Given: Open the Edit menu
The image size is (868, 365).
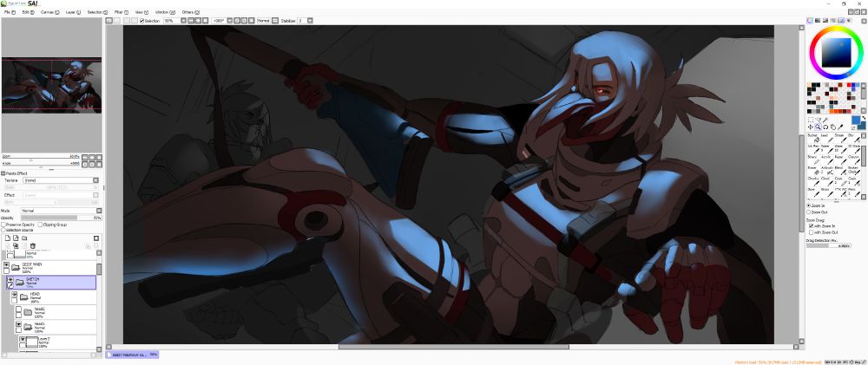Looking at the screenshot, I should pos(29,11).
